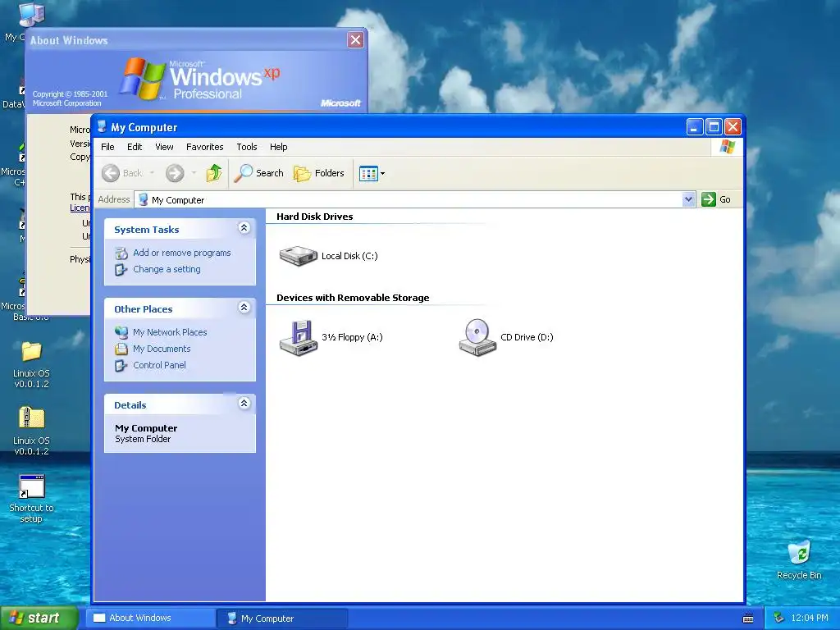Click the My Network Places globe icon

click(121, 332)
